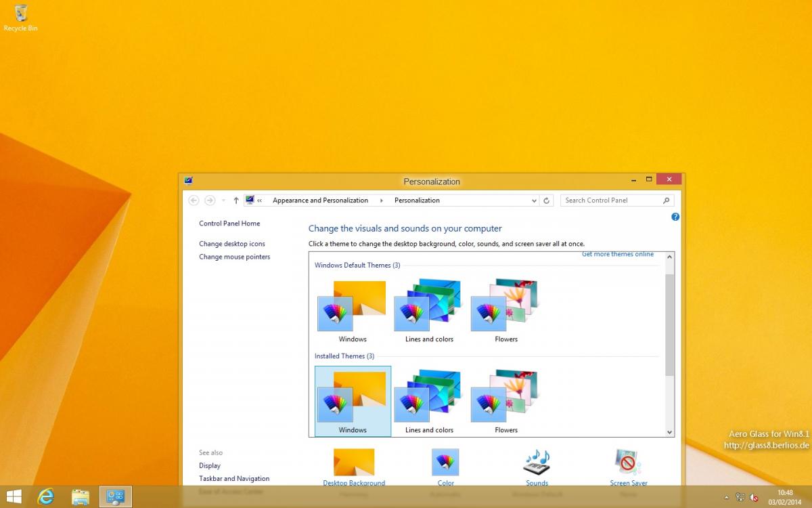The image size is (812, 508).
Task: Expand the double-chevron before Appearance and Personalization
Action: tap(260, 200)
